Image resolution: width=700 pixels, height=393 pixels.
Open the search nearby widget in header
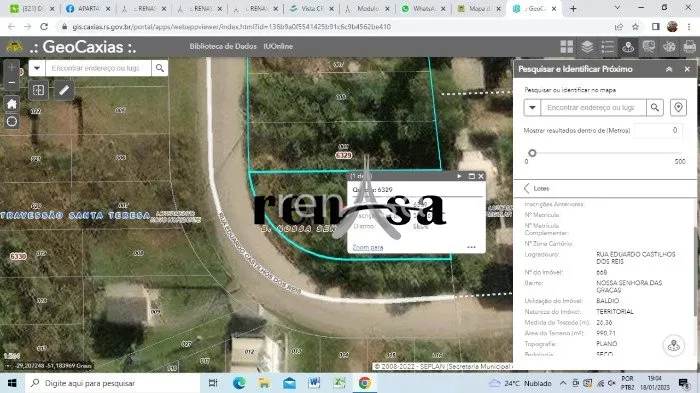pos(628,46)
